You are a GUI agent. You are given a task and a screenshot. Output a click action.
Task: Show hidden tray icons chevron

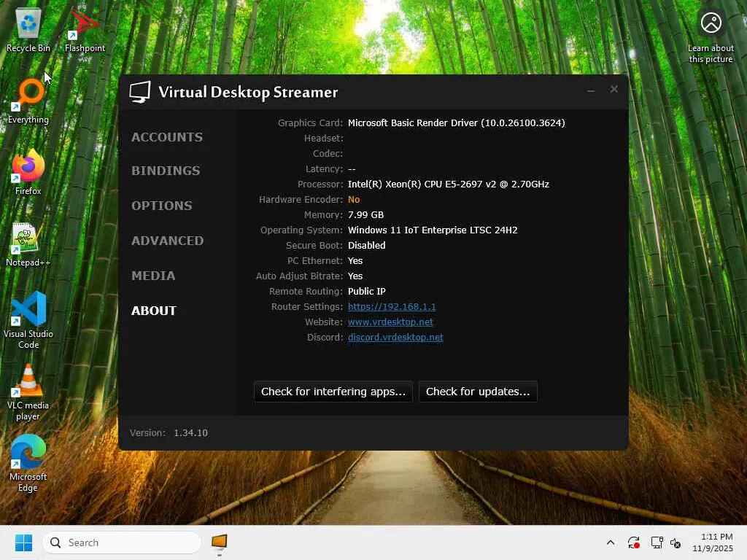(611, 542)
